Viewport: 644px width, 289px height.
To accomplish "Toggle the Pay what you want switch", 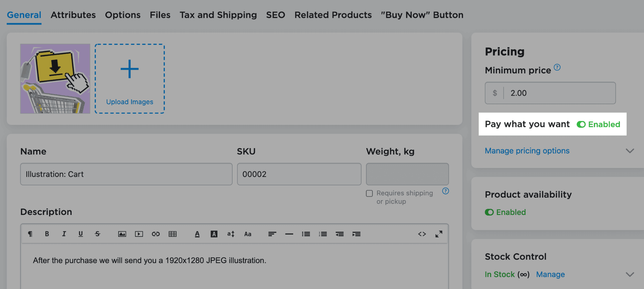I will tap(581, 125).
